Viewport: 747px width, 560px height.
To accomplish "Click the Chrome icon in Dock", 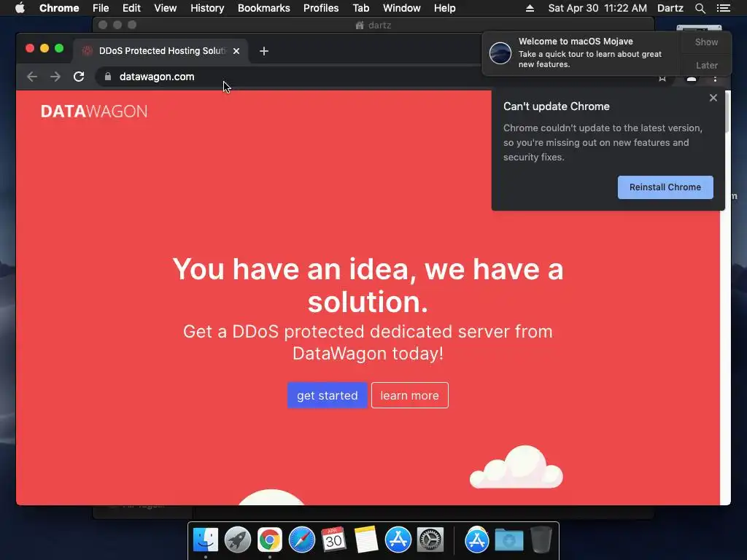I will [270, 540].
